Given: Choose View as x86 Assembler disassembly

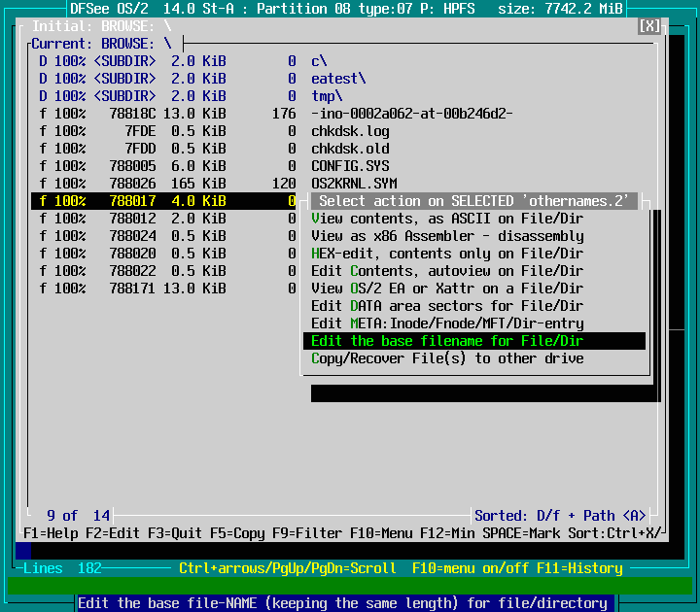Looking at the screenshot, I should (447, 236).
